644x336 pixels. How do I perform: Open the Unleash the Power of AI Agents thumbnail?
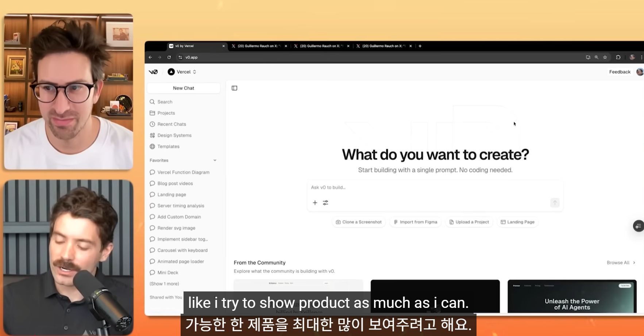pos(572,296)
